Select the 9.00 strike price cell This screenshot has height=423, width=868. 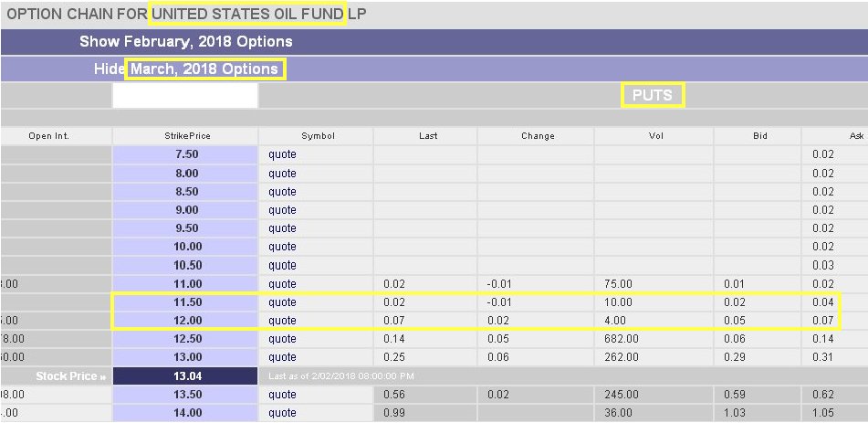coord(185,210)
